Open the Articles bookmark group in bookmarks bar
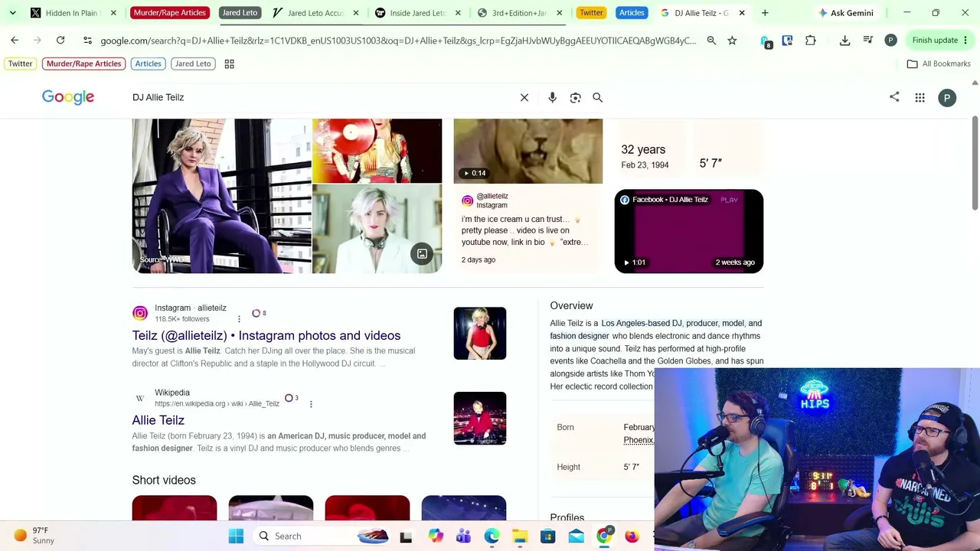 tap(149, 64)
